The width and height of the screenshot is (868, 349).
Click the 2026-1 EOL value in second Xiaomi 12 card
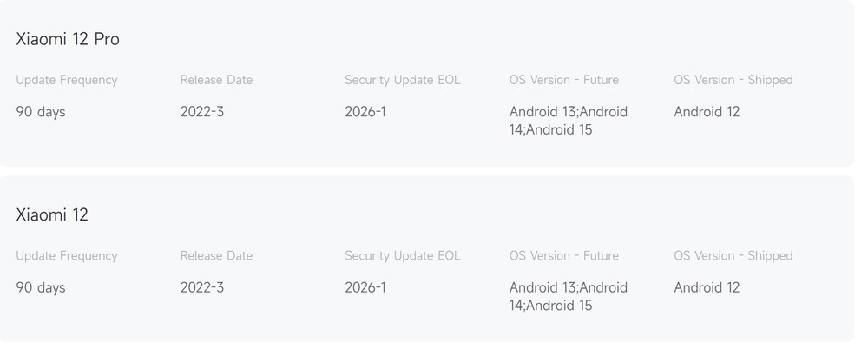tap(365, 288)
